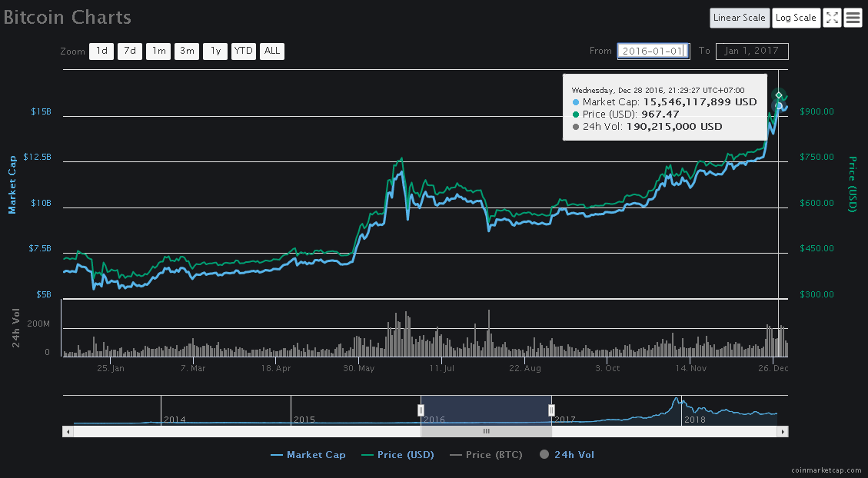Screen dimensions: 868x478
Task: Click the blue market cap data point marker
Action: point(779,106)
